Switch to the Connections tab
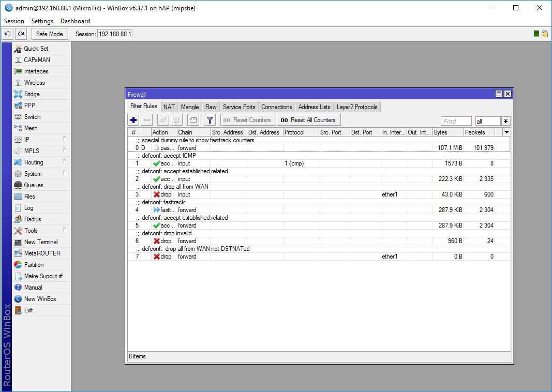The image size is (552, 392). click(277, 107)
